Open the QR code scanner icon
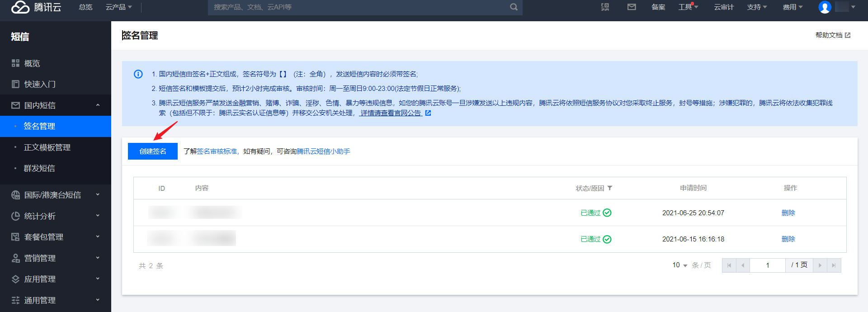868x312 pixels. 605,7
